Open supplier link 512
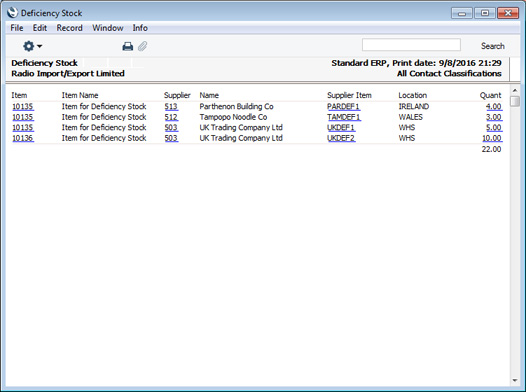 point(171,117)
